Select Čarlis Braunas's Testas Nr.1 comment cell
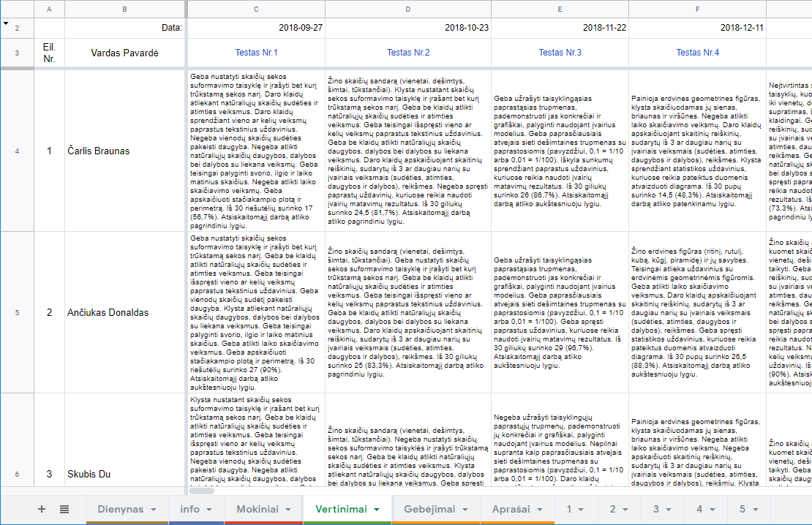Image resolution: width=812 pixels, height=525 pixels. [x=256, y=151]
